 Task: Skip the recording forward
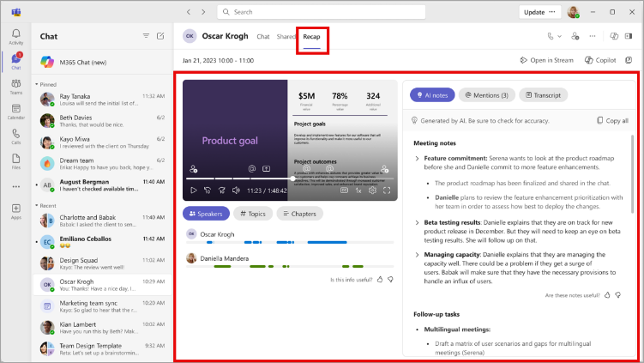point(222,191)
